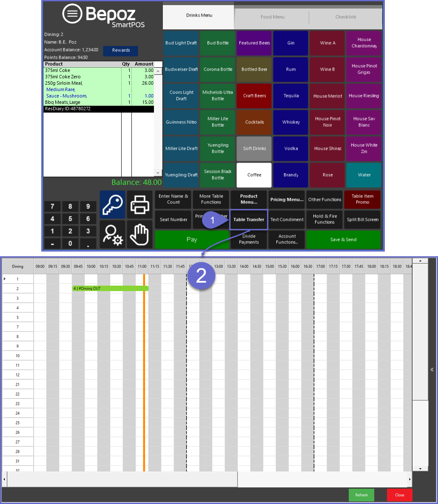The image size is (438, 504).
Task: Open the Checklists tab
Action: click(346, 17)
